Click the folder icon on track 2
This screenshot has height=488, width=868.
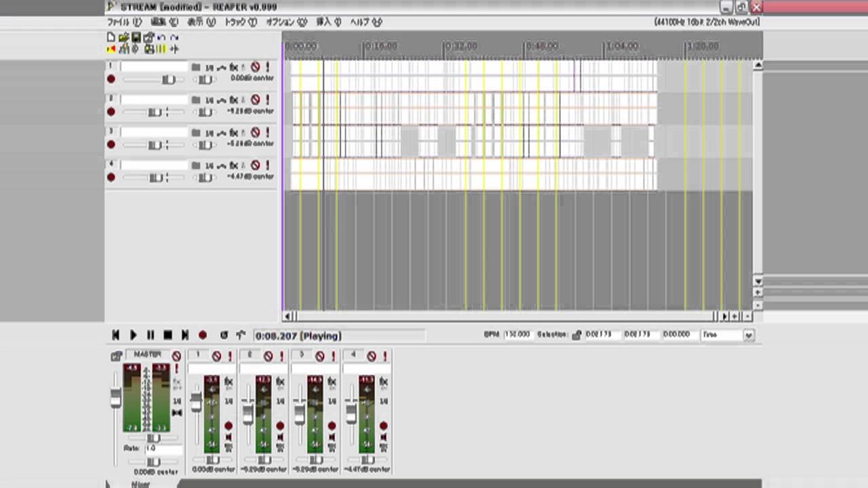coord(196,100)
